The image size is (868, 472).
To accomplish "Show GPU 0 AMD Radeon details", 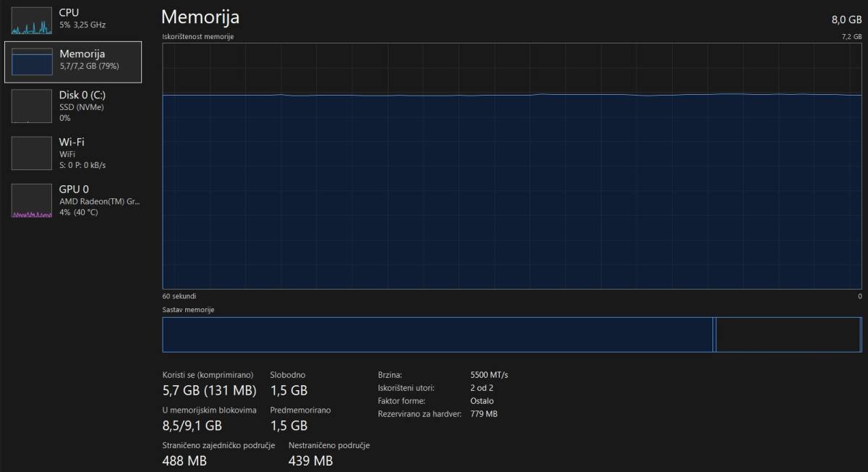I will [x=99, y=201].
